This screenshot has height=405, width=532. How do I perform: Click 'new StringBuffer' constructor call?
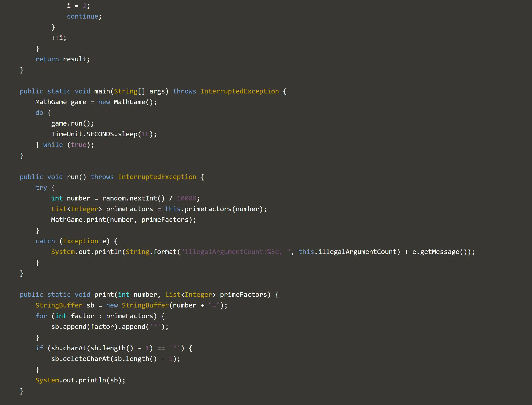click(138, 305)
